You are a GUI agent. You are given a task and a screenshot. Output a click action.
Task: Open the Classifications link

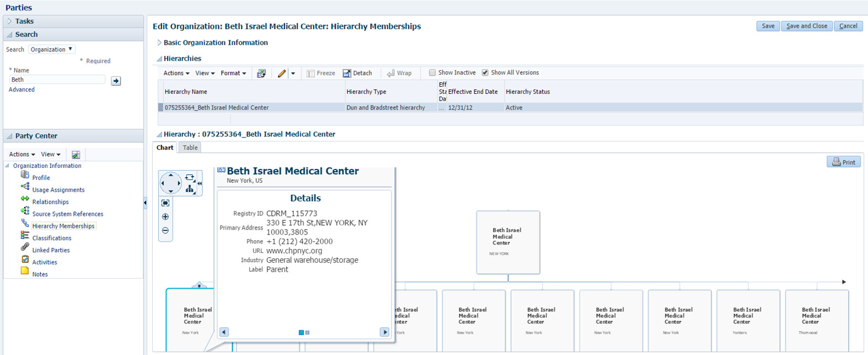tap(52, 238)
